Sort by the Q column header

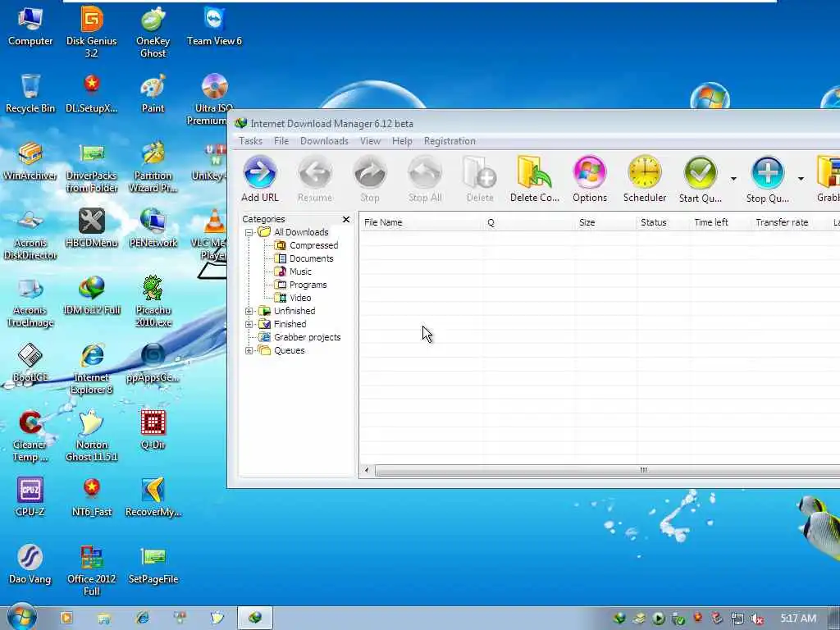[527, 222]
